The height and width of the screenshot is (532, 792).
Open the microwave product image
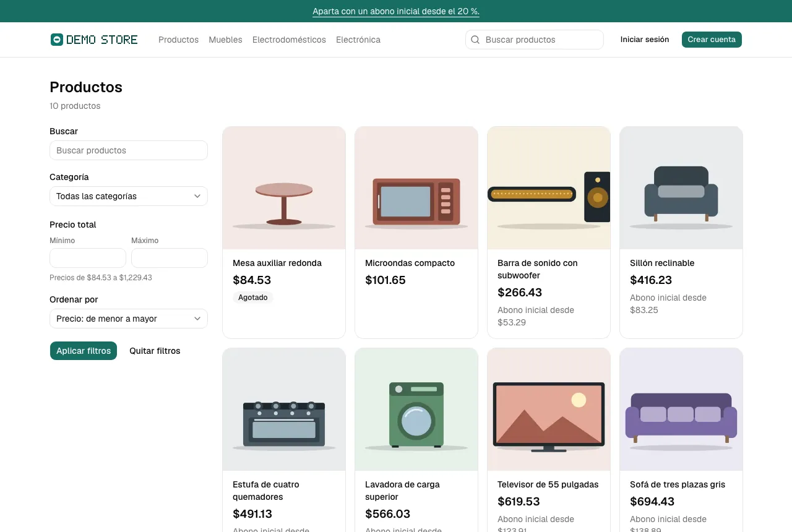416,188
